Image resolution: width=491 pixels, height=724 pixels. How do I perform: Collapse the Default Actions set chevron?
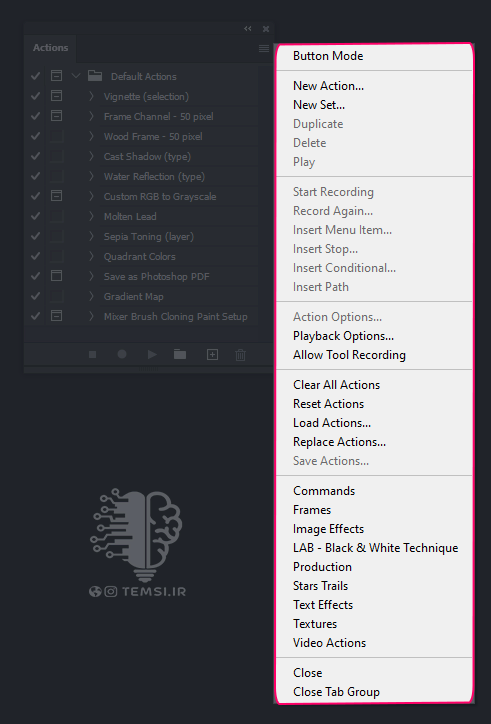76,76
